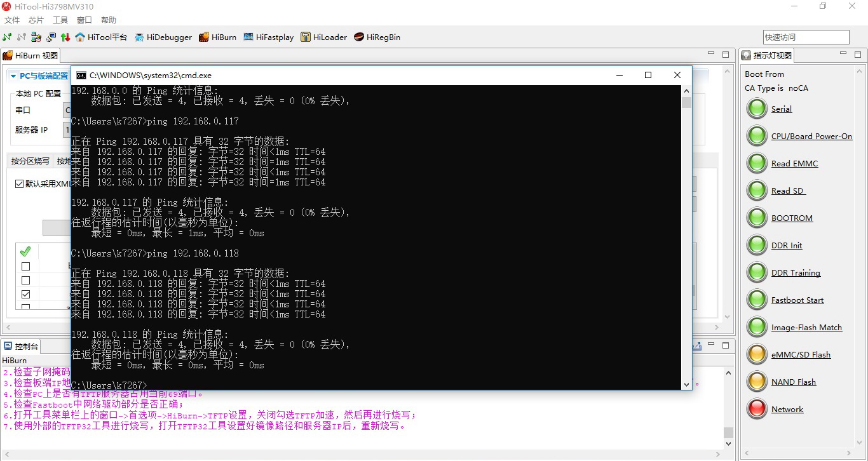
Task: Select the 指示灯视图 tab
Action: point(767,55)
